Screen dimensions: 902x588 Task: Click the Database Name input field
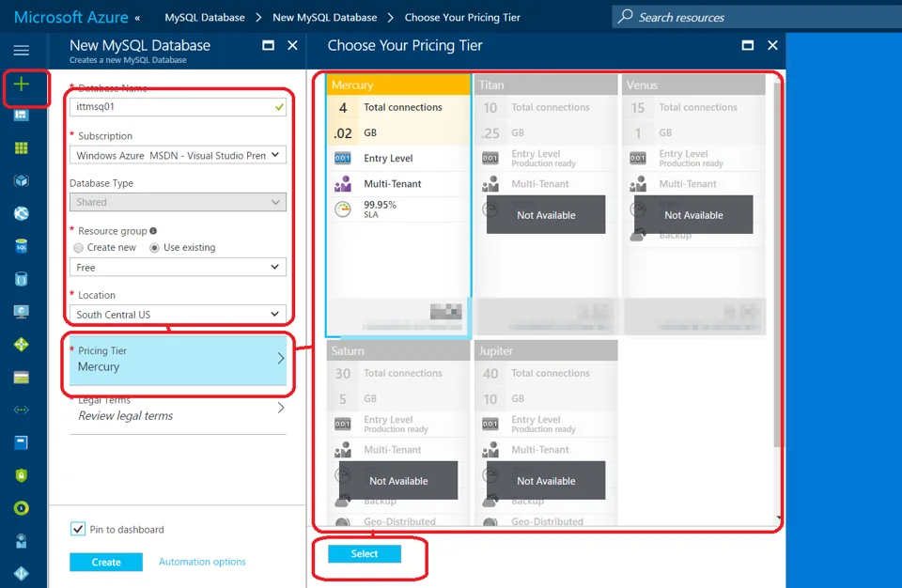click(x=178, y=107)
